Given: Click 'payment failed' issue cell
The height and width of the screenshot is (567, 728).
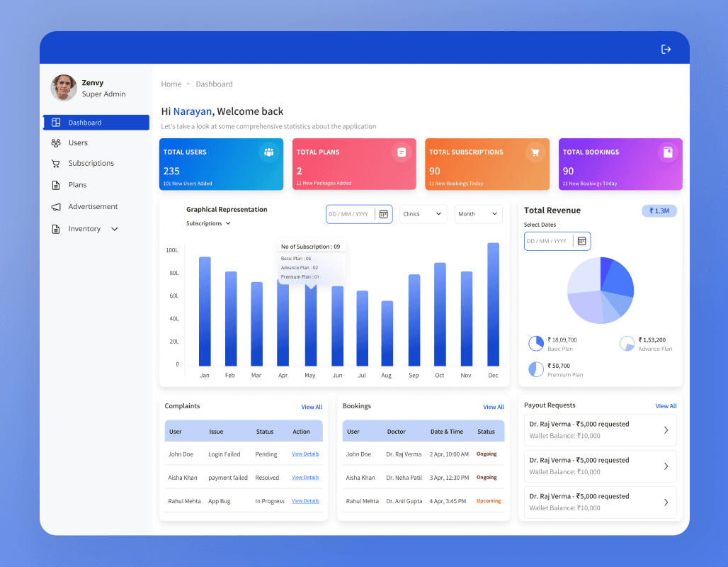Looking at the screenshot, I should [228, 478].
